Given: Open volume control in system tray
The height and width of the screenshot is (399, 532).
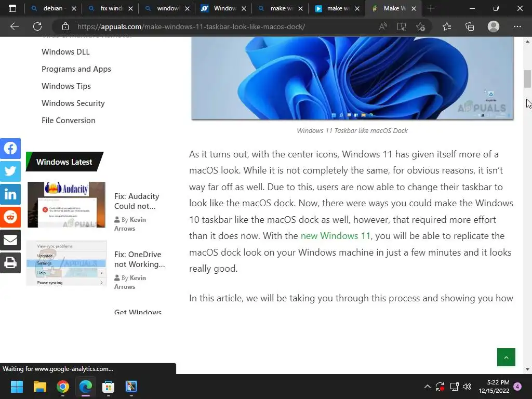Looking at the screenshot, I should click(467, 387).
